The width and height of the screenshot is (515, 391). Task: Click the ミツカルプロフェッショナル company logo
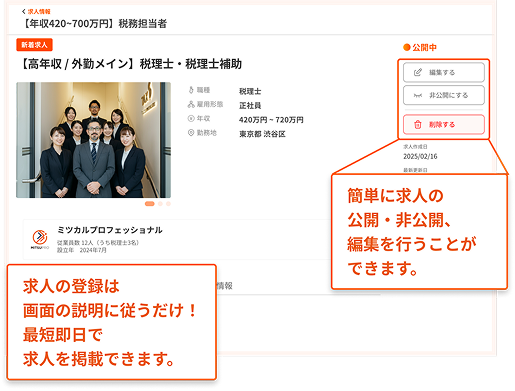click(40, 239)
